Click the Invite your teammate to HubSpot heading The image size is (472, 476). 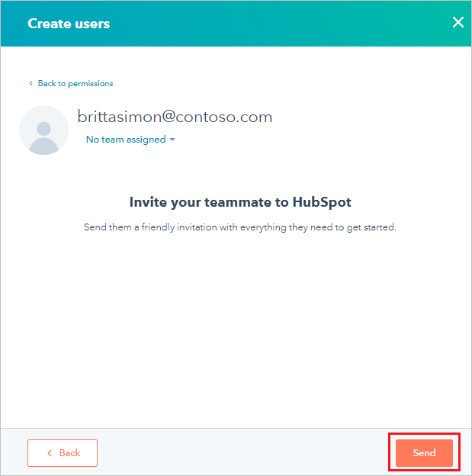[240, 202]
